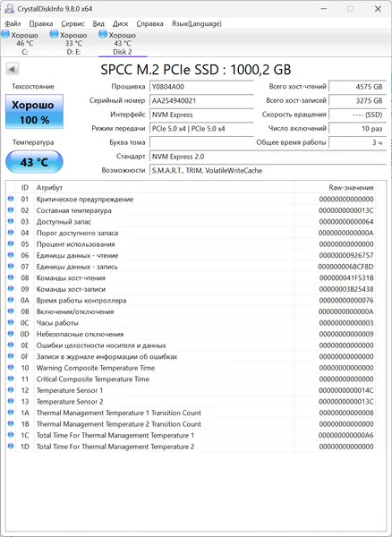The image size is (392, 537).
Task: Click the rotation speed value ---- (SSD)
Action: 357,115
